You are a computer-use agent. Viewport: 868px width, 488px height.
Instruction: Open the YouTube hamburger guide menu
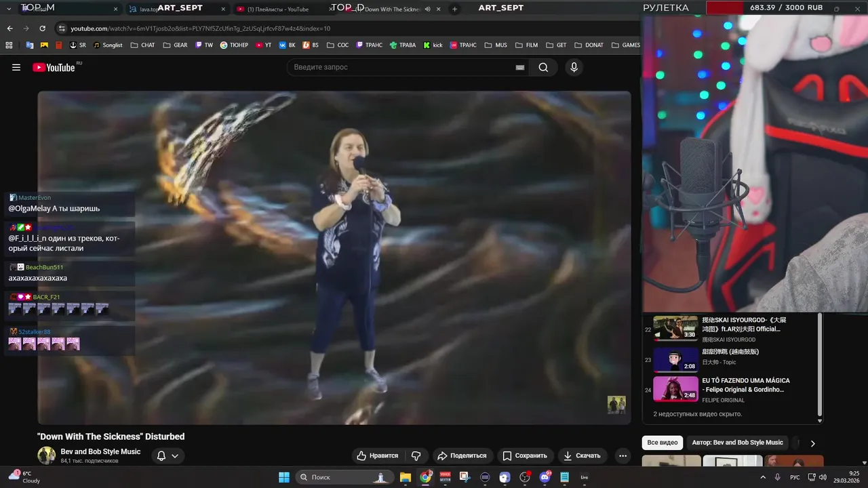point(16,67)
